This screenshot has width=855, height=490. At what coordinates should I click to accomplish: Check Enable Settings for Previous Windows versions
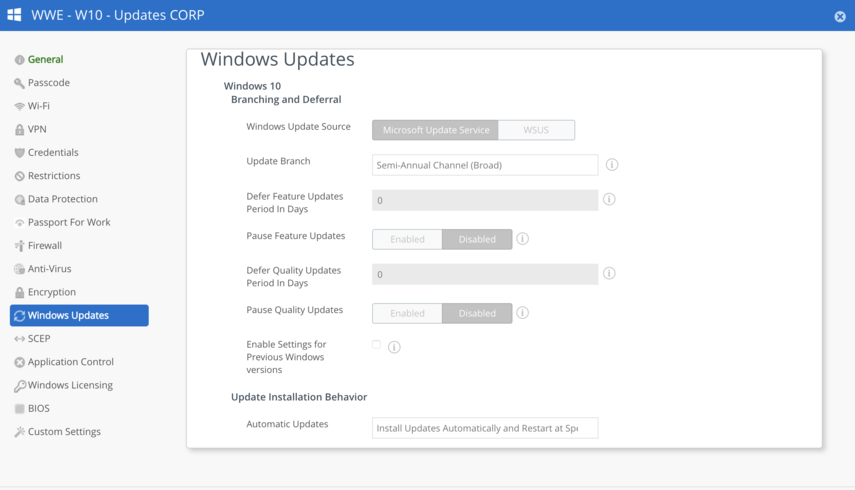click(377, 345)
